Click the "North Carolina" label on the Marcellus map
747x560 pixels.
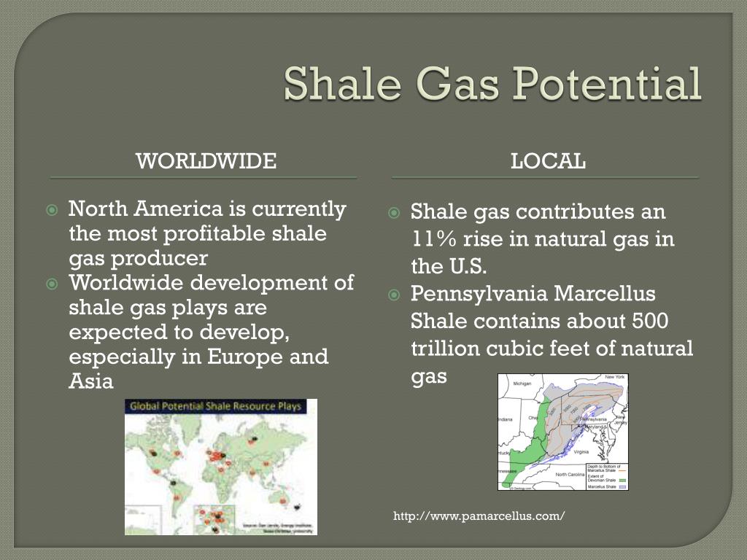click(570, 474)
